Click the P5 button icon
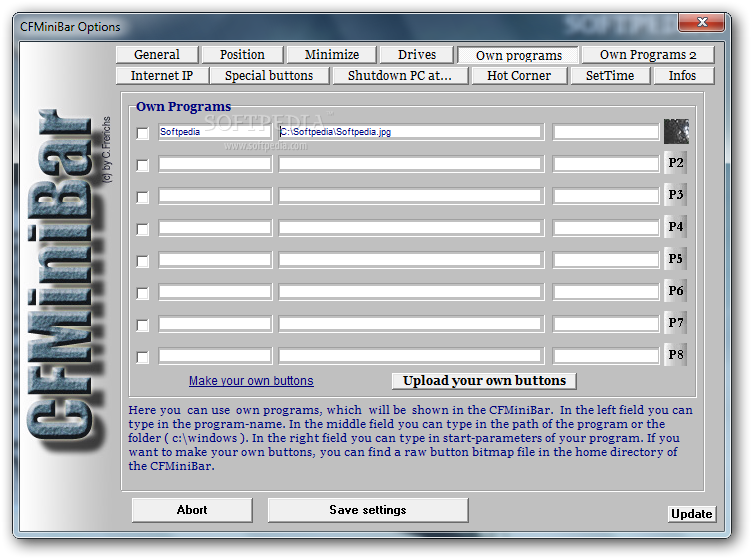Screen dimensions: 752x559 [x=675, y=258]
